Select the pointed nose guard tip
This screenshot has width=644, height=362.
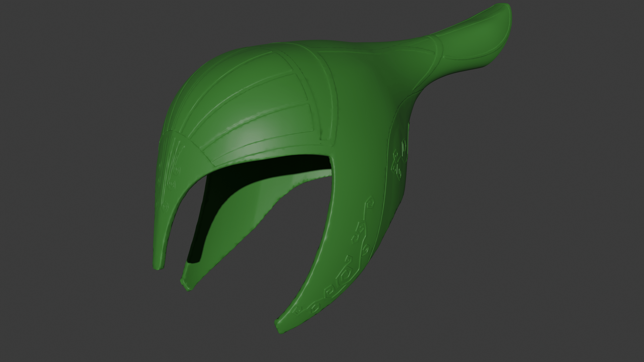(158, 265)
